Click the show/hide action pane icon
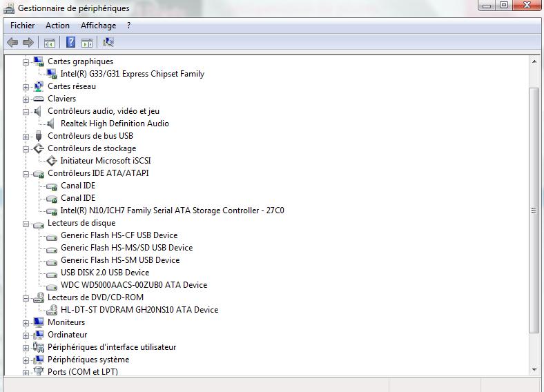 click(x=87, y=43)
